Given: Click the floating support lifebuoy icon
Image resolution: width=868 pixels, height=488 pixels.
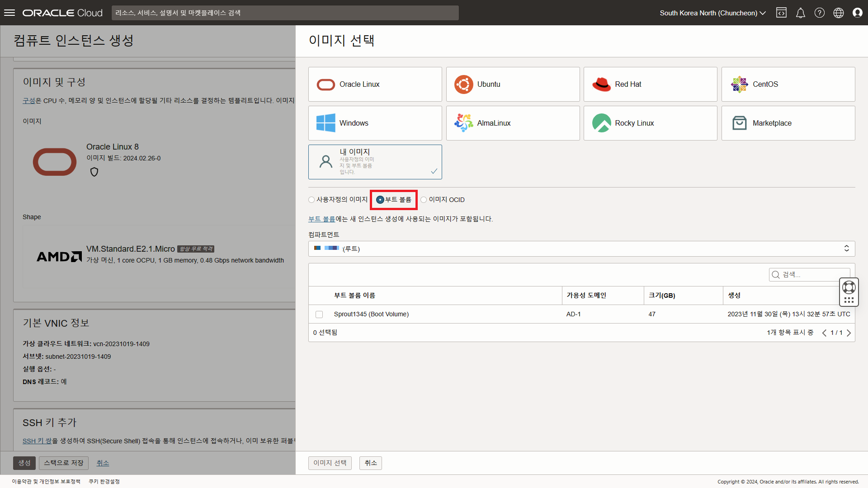Looking at the screenshot, I should (x=849, y=287).
